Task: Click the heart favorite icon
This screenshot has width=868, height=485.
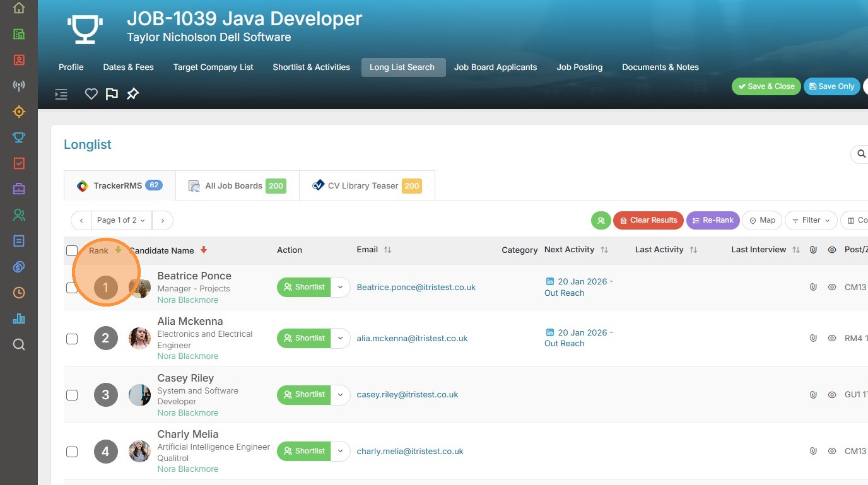Action: pyautogui.click(x=91, y=94)
